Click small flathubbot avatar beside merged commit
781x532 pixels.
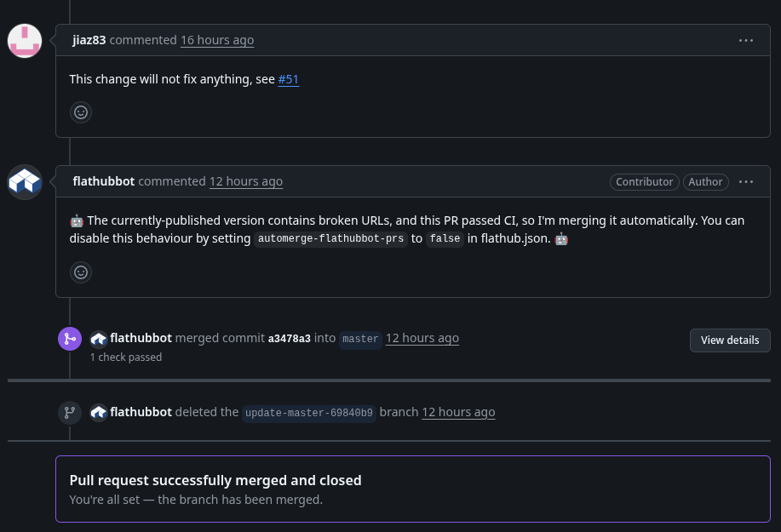[x=99, y=339]
